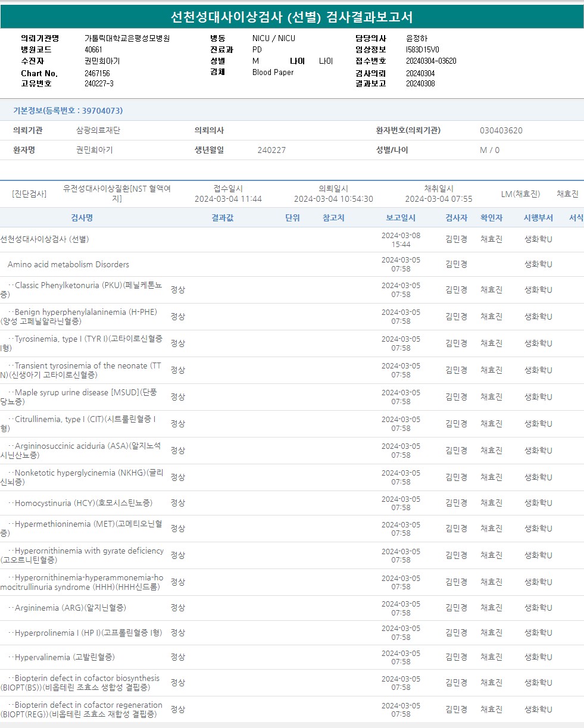Image resolution: width=584 pixels, height=728 pixels.
Task: Click the 확인자 column header
Action: 491,218
